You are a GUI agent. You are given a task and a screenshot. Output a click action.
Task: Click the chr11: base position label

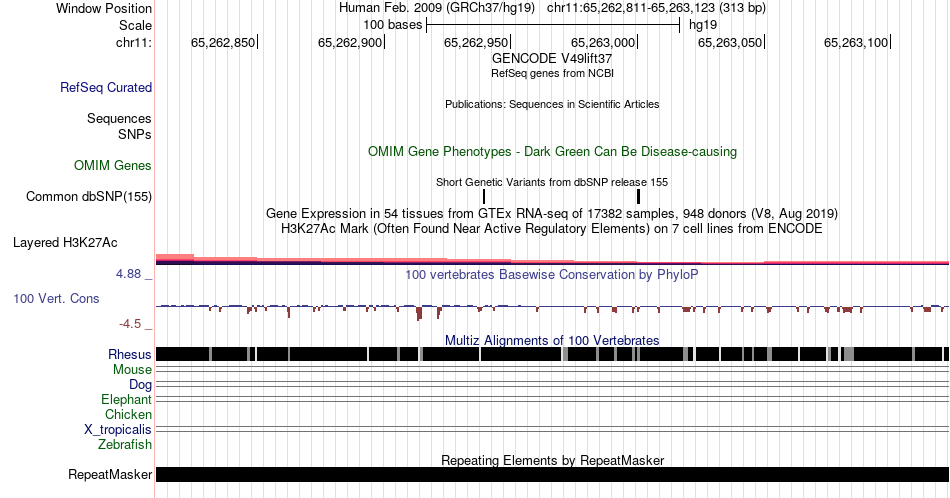point(134,42)
